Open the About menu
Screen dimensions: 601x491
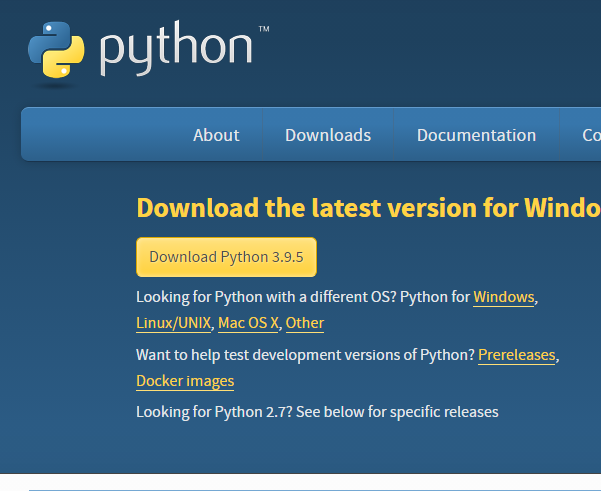tap(216, 135)
